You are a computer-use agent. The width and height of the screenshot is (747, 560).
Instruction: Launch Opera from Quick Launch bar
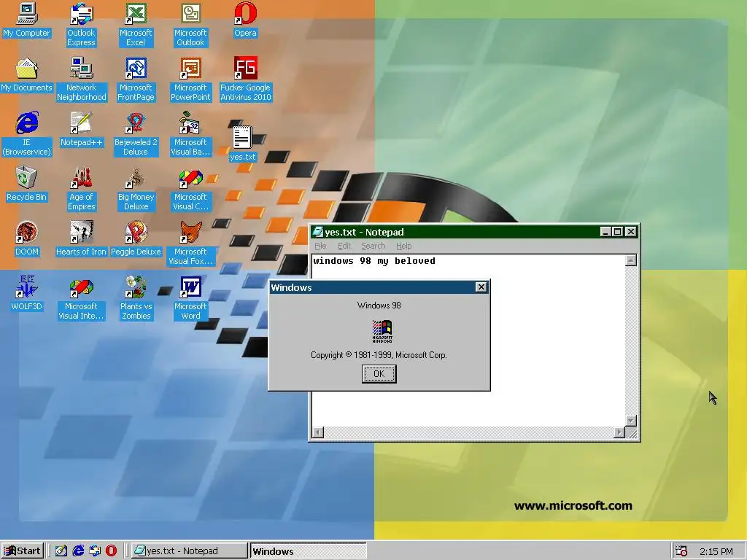(x=111, y=551)
